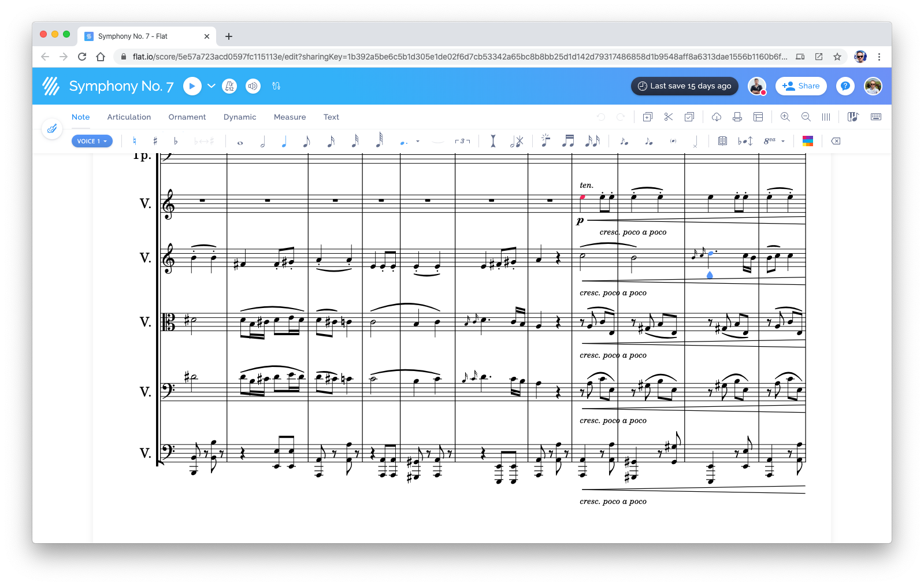The height and width of the screenshot is (586, 924).
Task: Open the note color swatch palette
Action: [x=808, y=141]
